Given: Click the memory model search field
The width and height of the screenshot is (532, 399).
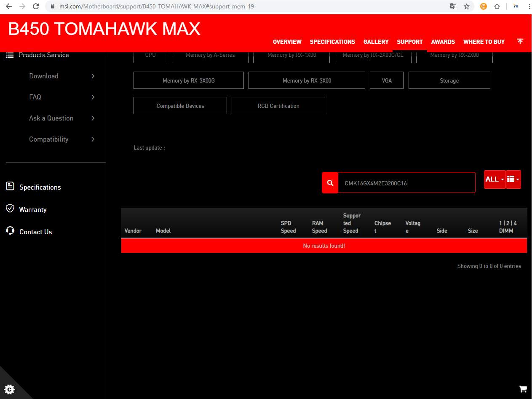Looking at the screenshot, I should pyautogui.click(x=406, y=183).
